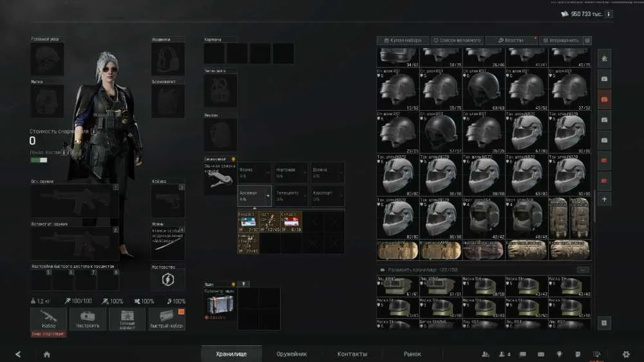Image resolution: width=644 pixels, height=362 pixels.
Task: Expand the Аэропорт keys dropdown
Action: (327, 196)
